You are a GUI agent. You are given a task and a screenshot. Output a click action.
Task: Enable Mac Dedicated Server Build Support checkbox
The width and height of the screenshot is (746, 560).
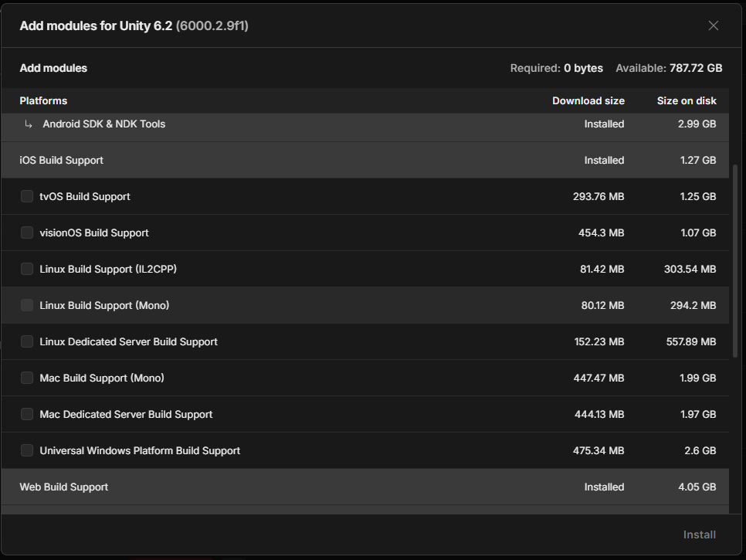point(27,414)
